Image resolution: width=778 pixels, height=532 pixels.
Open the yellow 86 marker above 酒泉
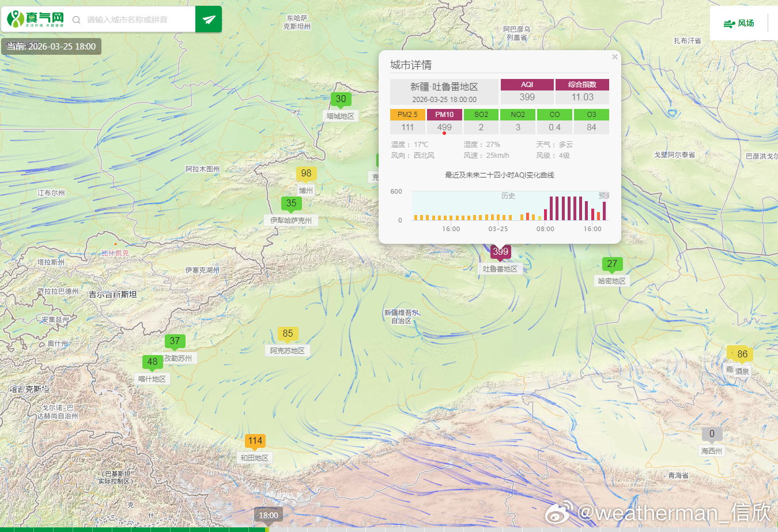pos(742,355)
